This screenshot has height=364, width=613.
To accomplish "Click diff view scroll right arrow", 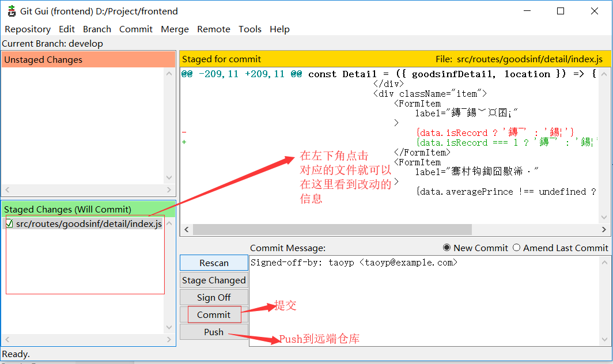I will 604,229.
